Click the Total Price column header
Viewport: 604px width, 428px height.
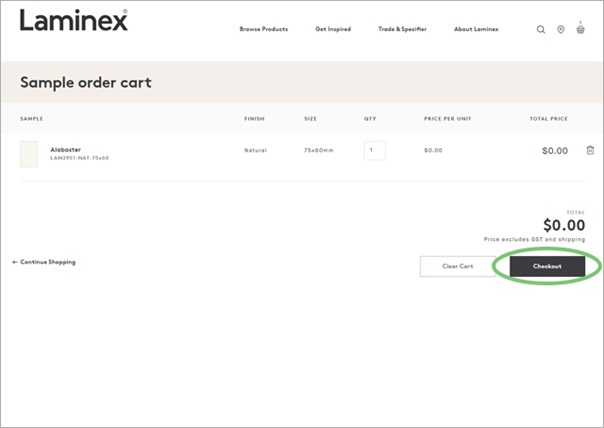click(548, 118)
